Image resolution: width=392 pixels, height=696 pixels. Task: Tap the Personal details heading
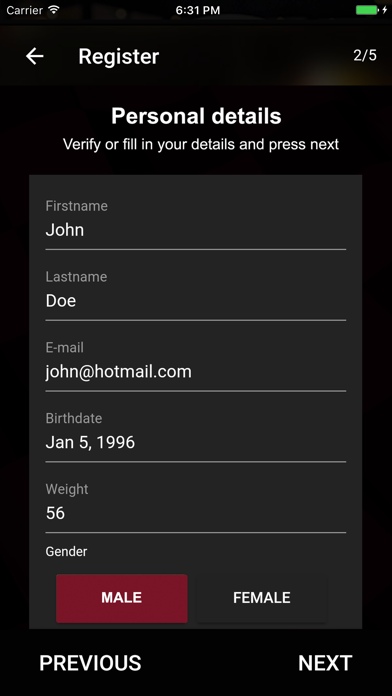(196, 116)
